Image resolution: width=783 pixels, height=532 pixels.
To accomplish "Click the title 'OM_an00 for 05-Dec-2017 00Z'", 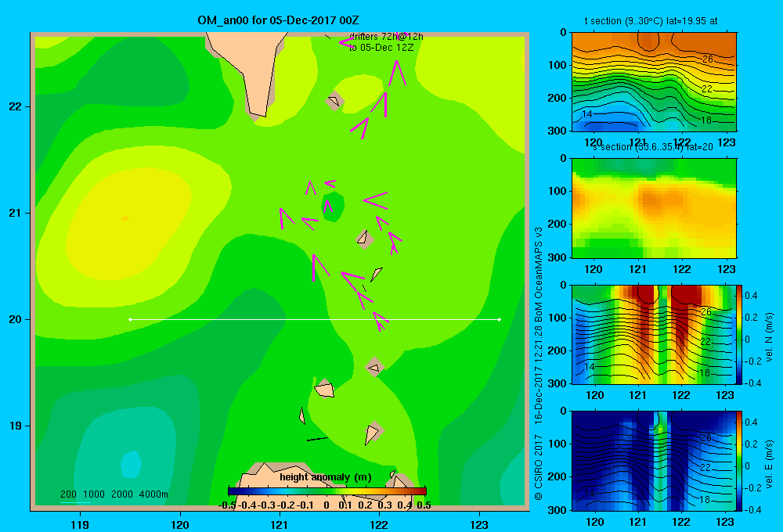I will pos(278,20).
